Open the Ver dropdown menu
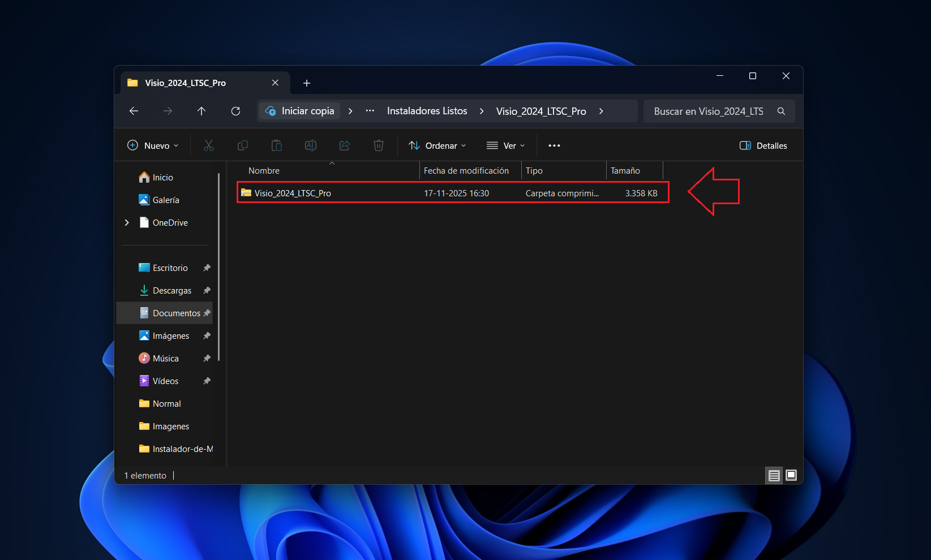This screenshot has width=931, height=560. pyautogui.click(x=506, y=146)
